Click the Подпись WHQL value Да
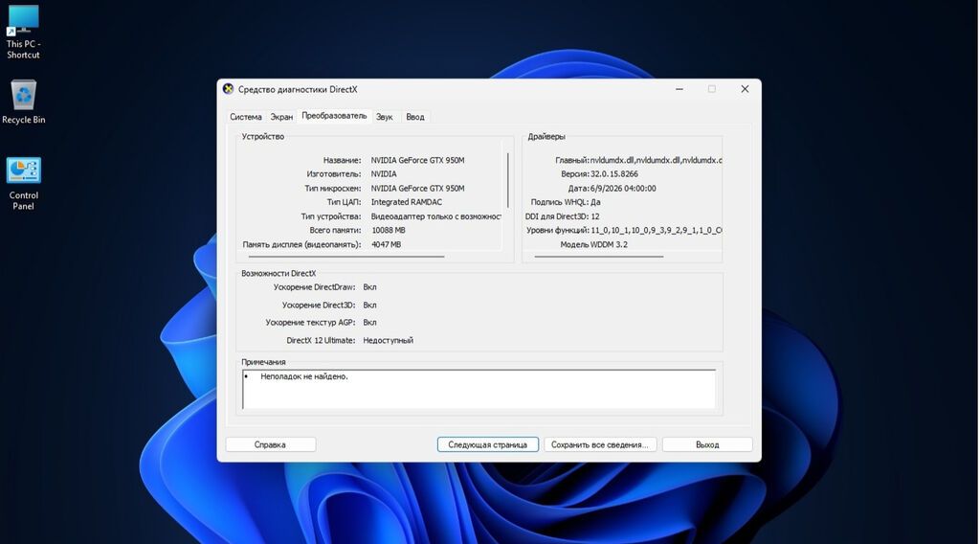Viewport: 980px width, 544px height. [x=595, y=202]
